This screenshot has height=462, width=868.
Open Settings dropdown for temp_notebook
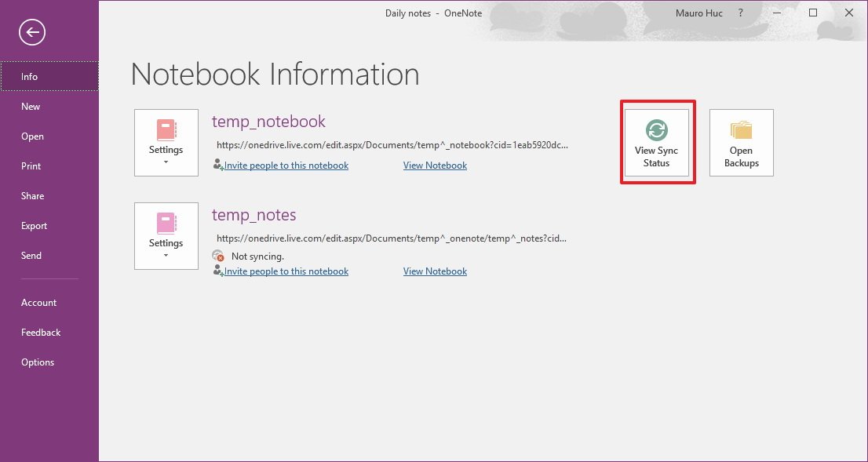point(166,143)
